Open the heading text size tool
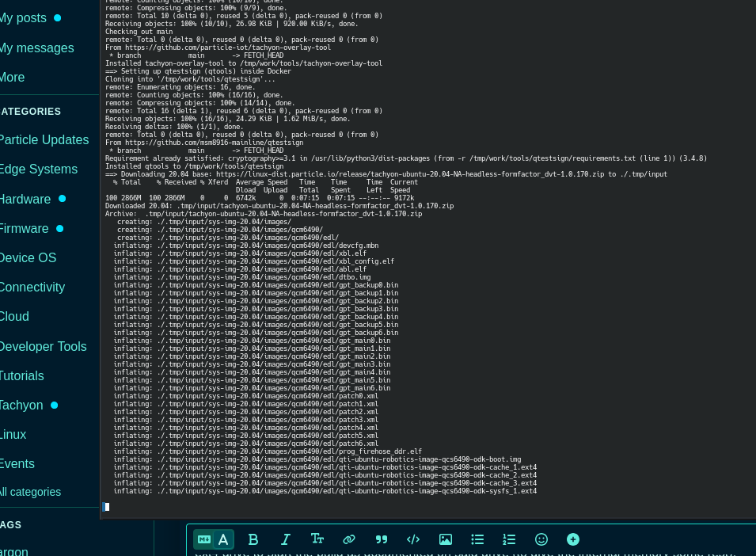Image resolution: width=756 pixels, height=556 pixels. 317,539
